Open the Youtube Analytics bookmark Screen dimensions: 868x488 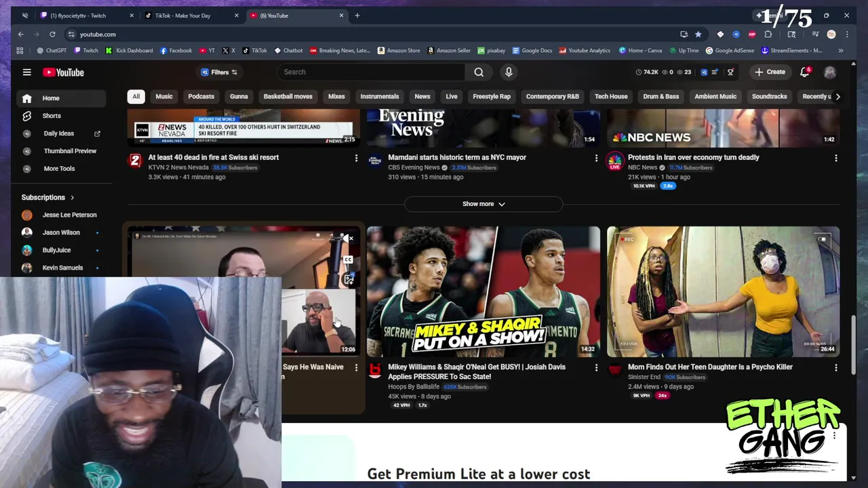click(x=584, y=50)
